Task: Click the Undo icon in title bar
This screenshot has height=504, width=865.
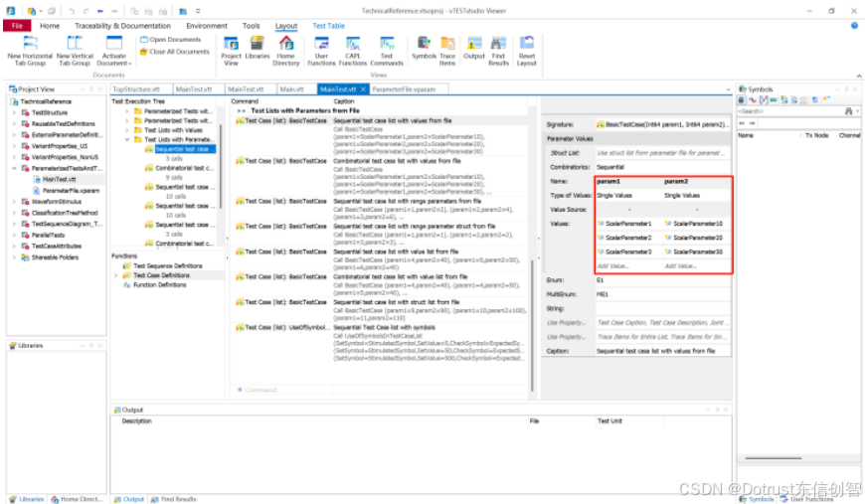Action: [72, 11]
